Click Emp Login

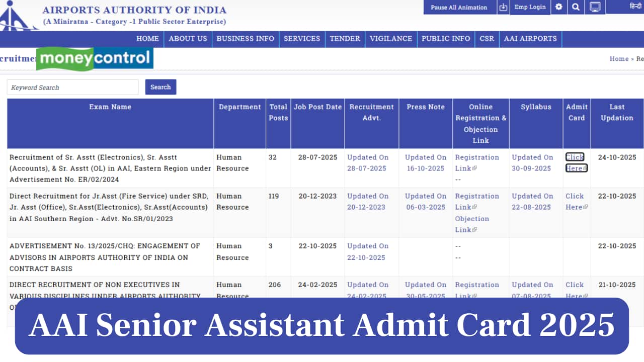tap(530, 7)
